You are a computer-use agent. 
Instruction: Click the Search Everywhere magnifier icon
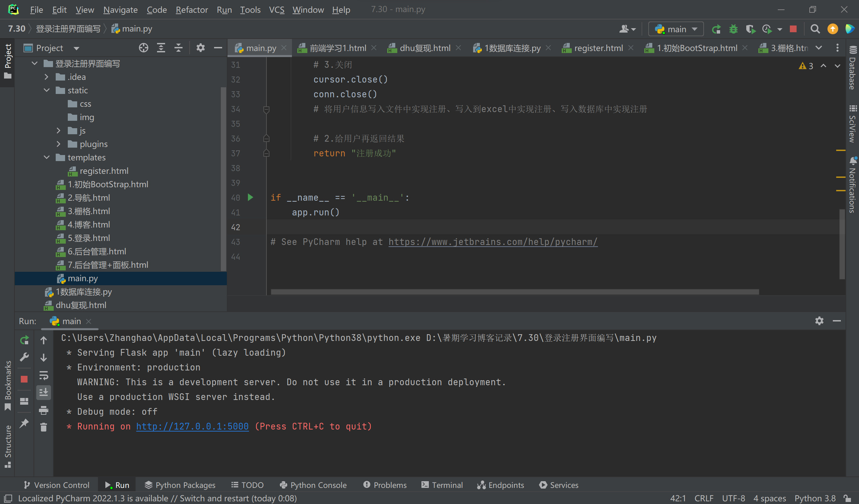click(x=815, y=29)
